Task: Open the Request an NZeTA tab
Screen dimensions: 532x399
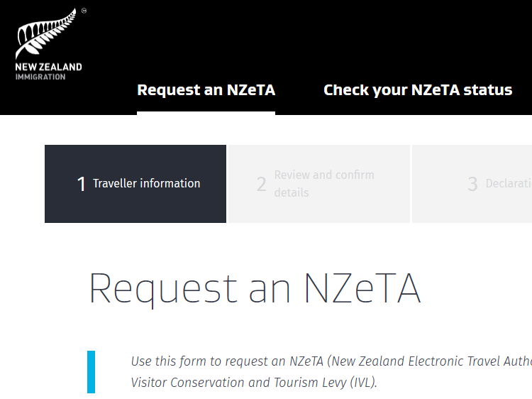Action: pyautogui.click(x=206, y=90)
